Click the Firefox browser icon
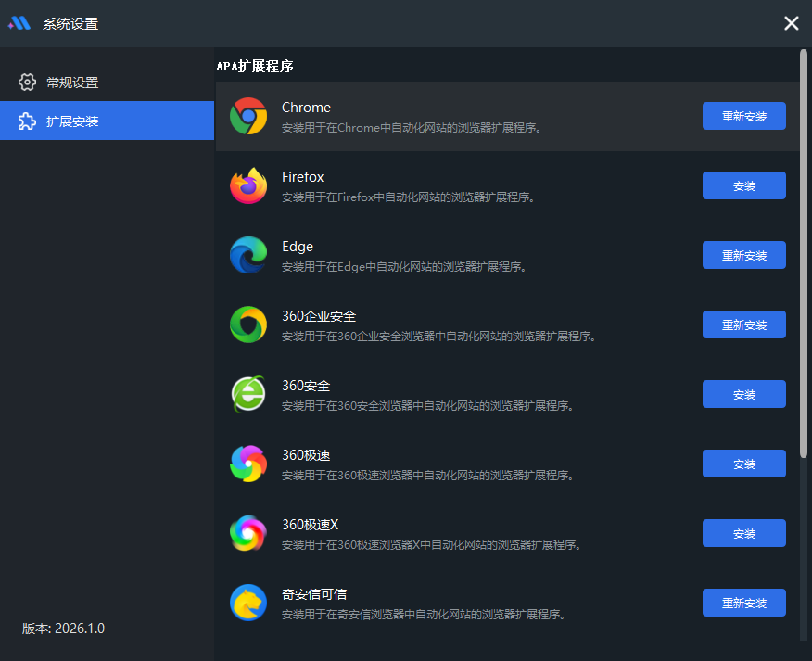This screenshot has height=661, width=812. (x=248, y=185)
